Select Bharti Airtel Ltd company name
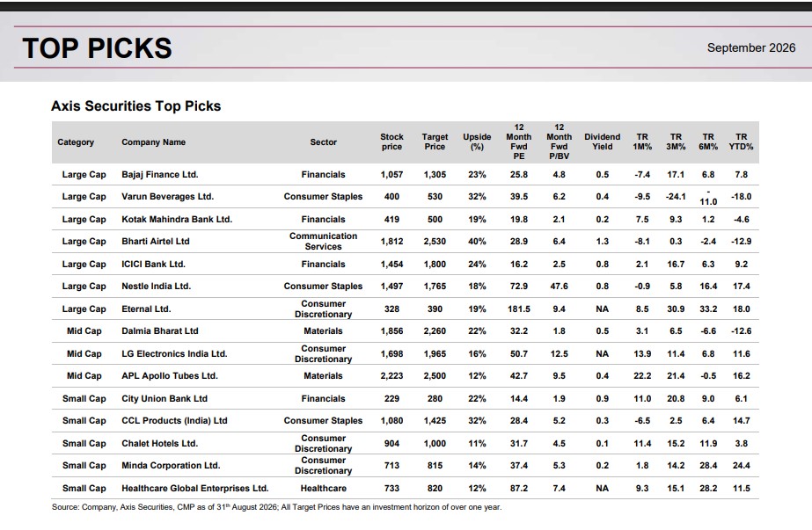Image resolution: width=812 pixels, height=530 pixels. coord(156,241)
